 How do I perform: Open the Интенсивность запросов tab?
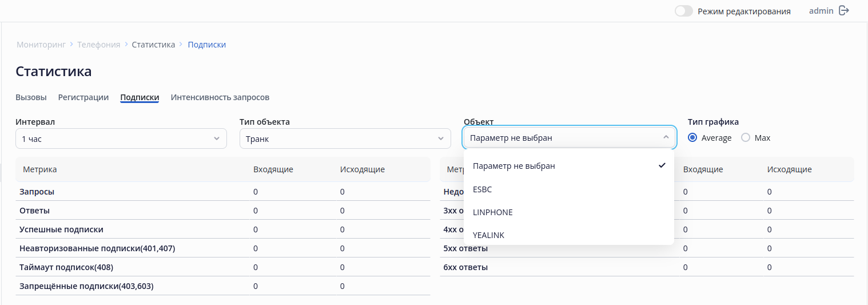tap(220, 97)
